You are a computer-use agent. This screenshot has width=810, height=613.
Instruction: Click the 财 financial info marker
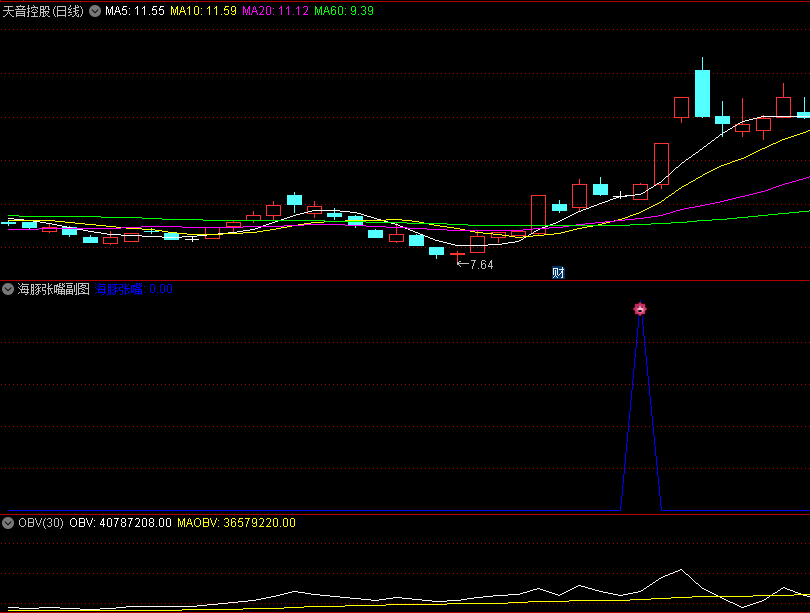[x=558, y=272]
